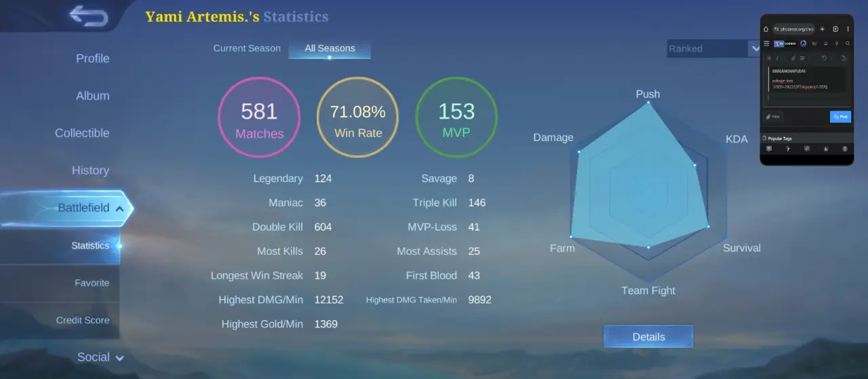Select Statistics under Battlefield
The height and width of the screenshot is (379, 868).
(x=90, y=245)
